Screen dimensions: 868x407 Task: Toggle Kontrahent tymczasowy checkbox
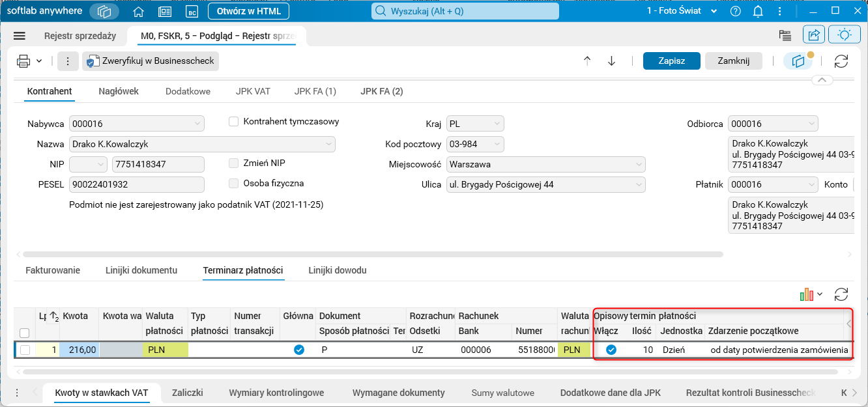[x=234, y=122]
